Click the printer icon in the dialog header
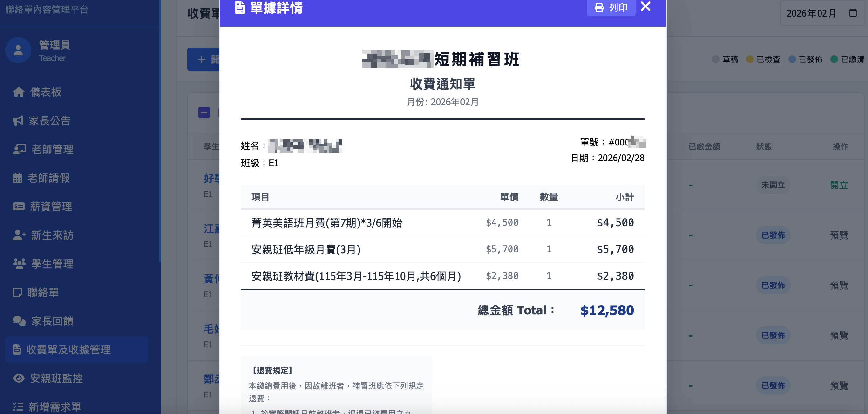Viewport: 868px width, 414px height. click(599, 7)
